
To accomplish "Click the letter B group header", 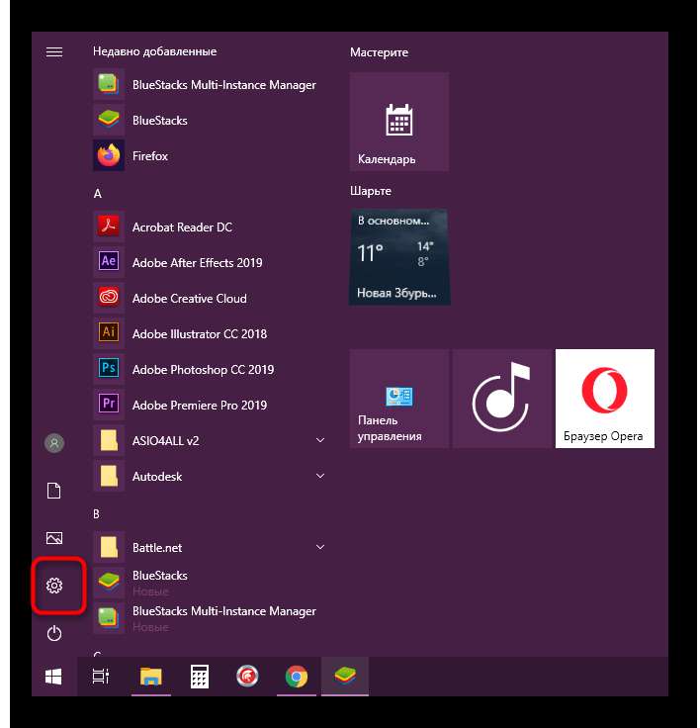I will point(97,514).
